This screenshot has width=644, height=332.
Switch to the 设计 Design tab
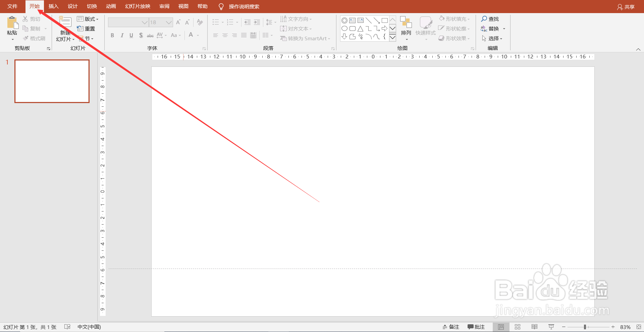(72, 6)
